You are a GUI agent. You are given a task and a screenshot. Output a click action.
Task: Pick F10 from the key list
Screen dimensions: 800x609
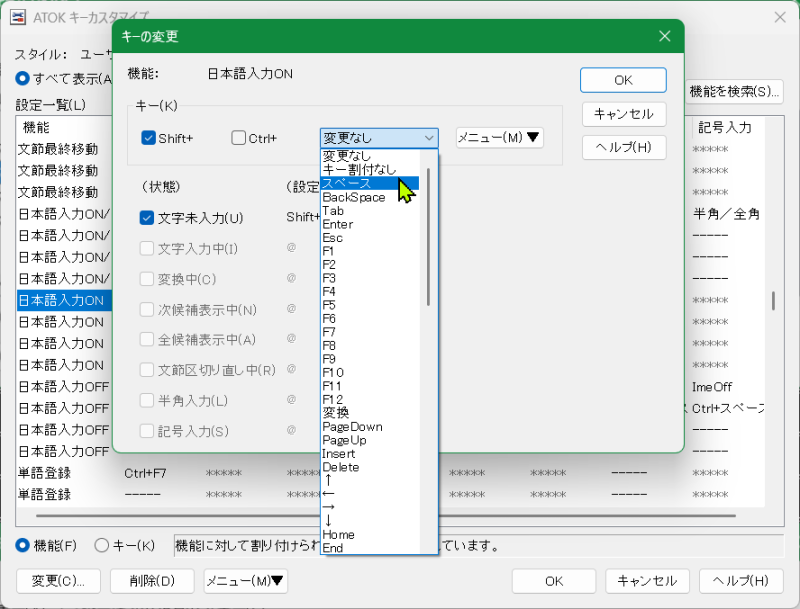370,372
